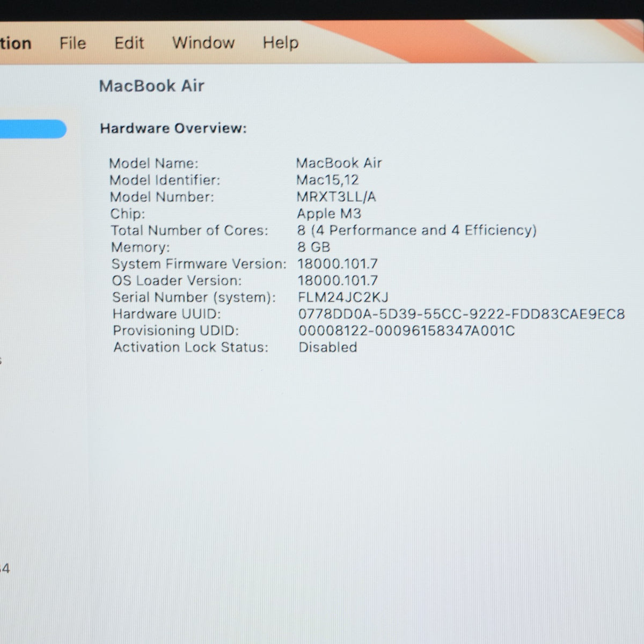The image size is (644, 644).
Task: Select the value Mac15,12
Action: (x=327, y=180)
